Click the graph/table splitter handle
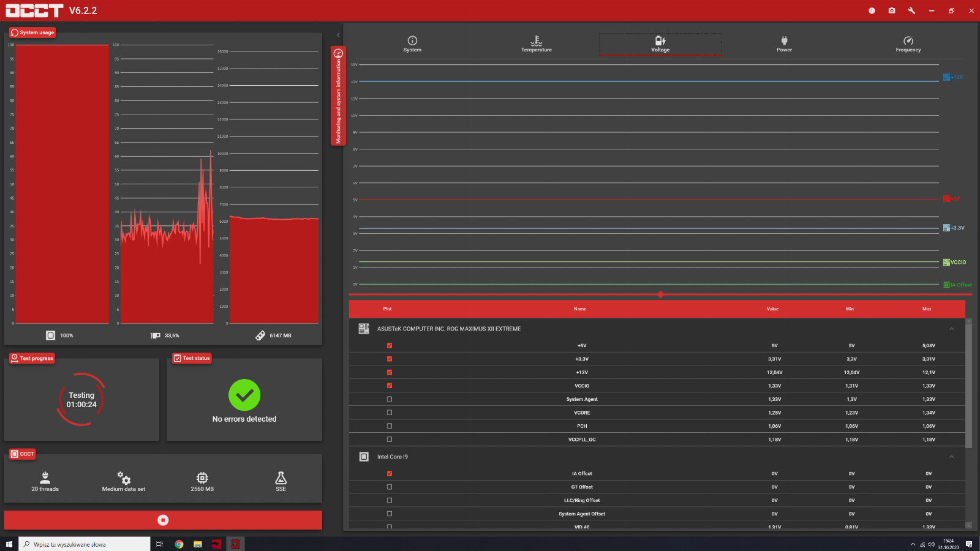This screenshot has width=980, height=551. click(x=660, y=294)
